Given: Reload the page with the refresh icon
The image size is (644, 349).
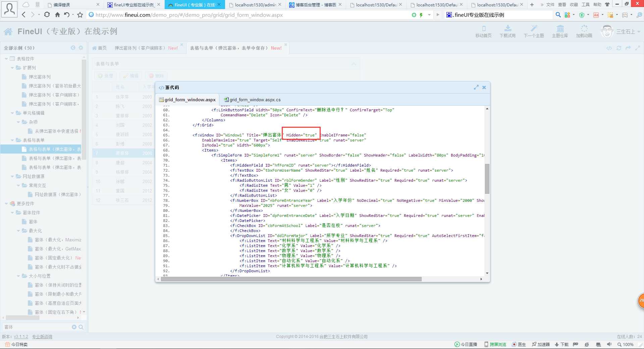Looking at the screenshot, I should (47, 15).
